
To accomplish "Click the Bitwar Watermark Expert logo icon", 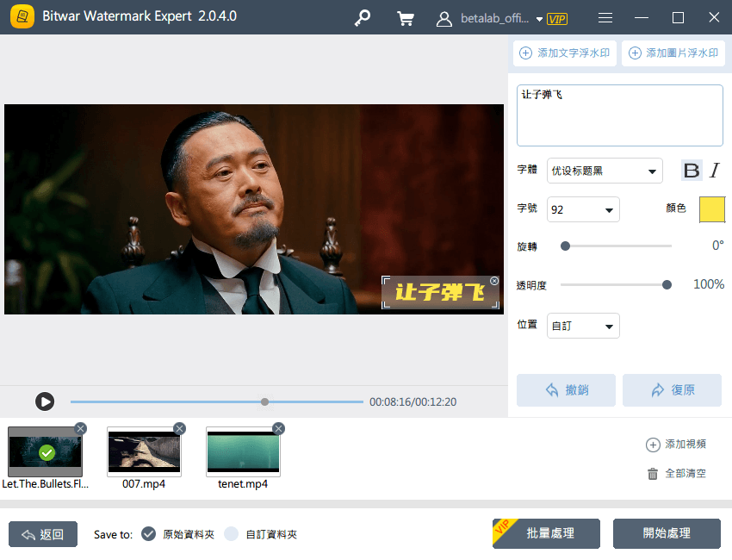I will pos(22,17).
